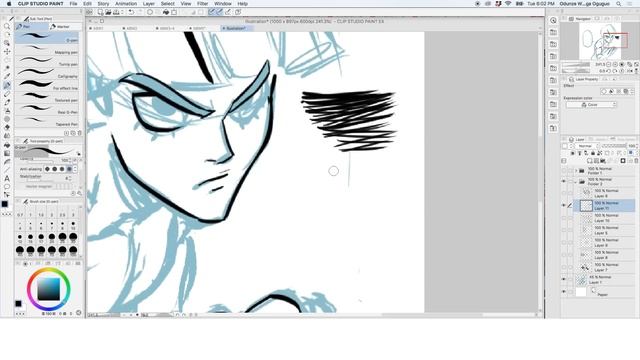The width and height of the screenshot is (640, 360).
Task: Open the brush settings wrench icon
Action: pos(79,193)
